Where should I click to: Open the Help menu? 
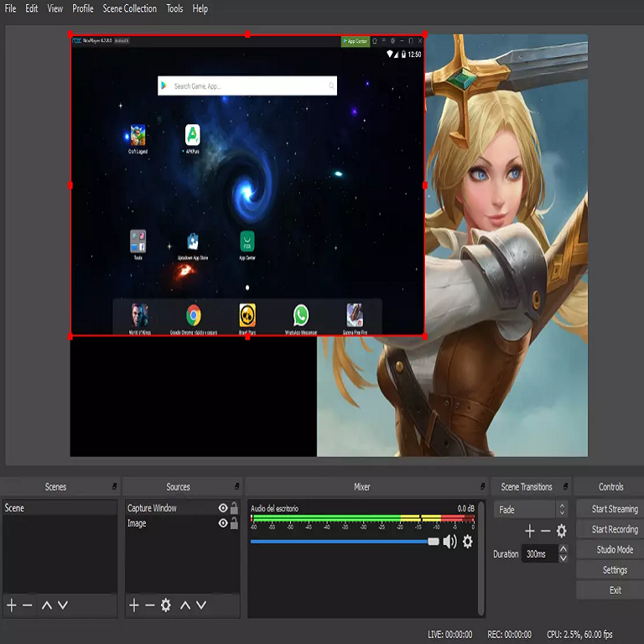[200, 8]
